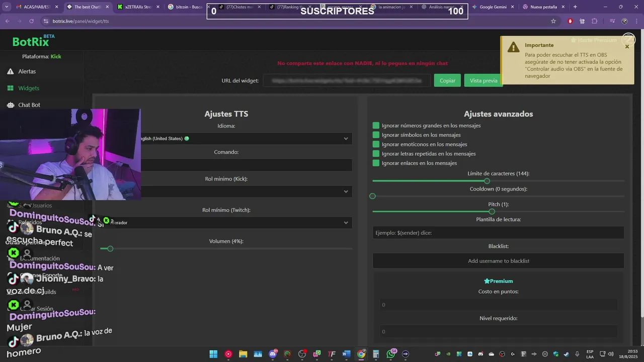644x362 pixels.
Task: Toggle Ignorar letras repetidas en los mensajes
Action: click(376, 154)
